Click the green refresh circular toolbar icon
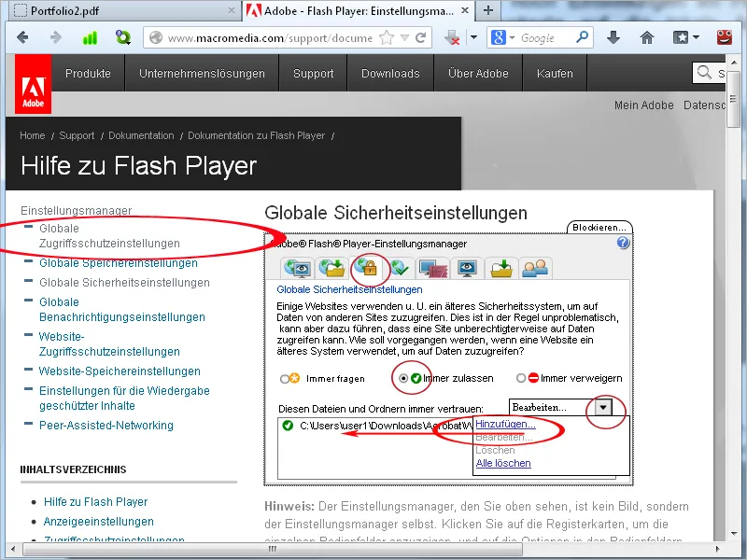 tap(123, 37)
